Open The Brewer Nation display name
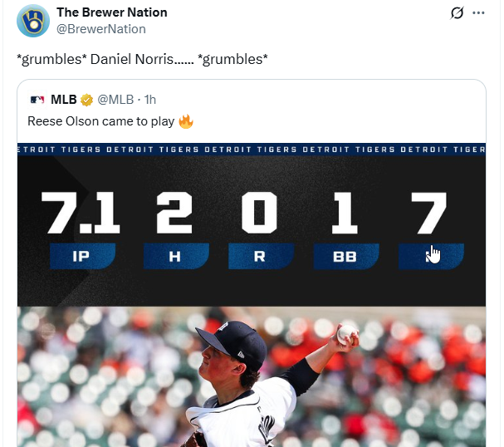504x447 pixels. pyautogui.click(x=112, y=12)
